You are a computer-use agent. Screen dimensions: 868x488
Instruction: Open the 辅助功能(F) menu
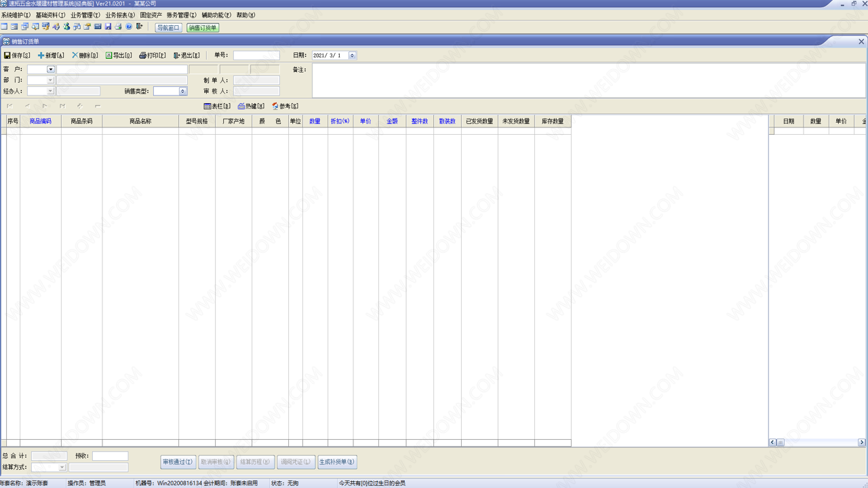point(216,15)
